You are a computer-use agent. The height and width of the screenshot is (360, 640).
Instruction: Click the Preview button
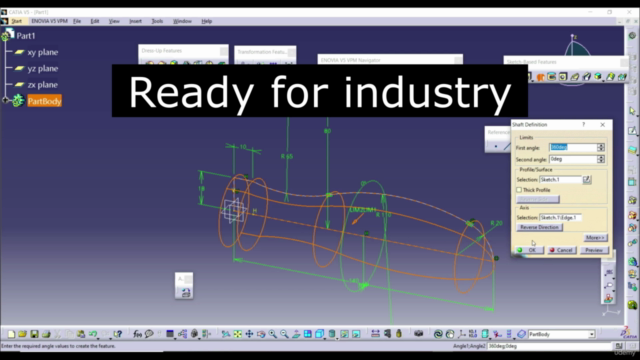click(594, 250)
